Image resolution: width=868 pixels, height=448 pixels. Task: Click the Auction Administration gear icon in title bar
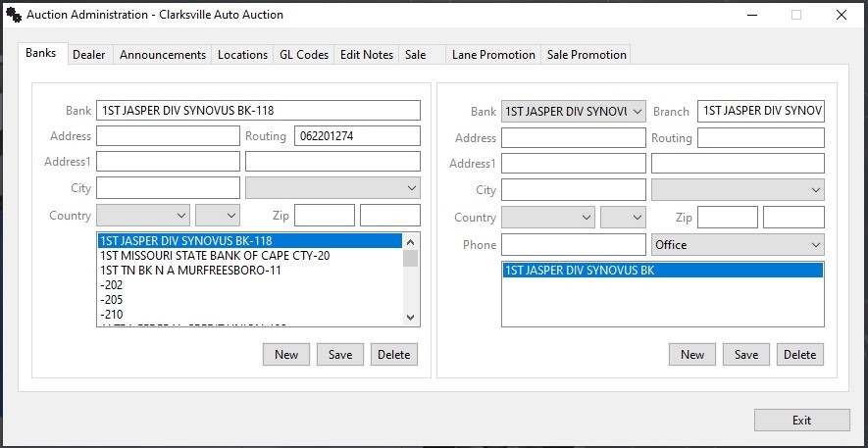coord(14,15)
